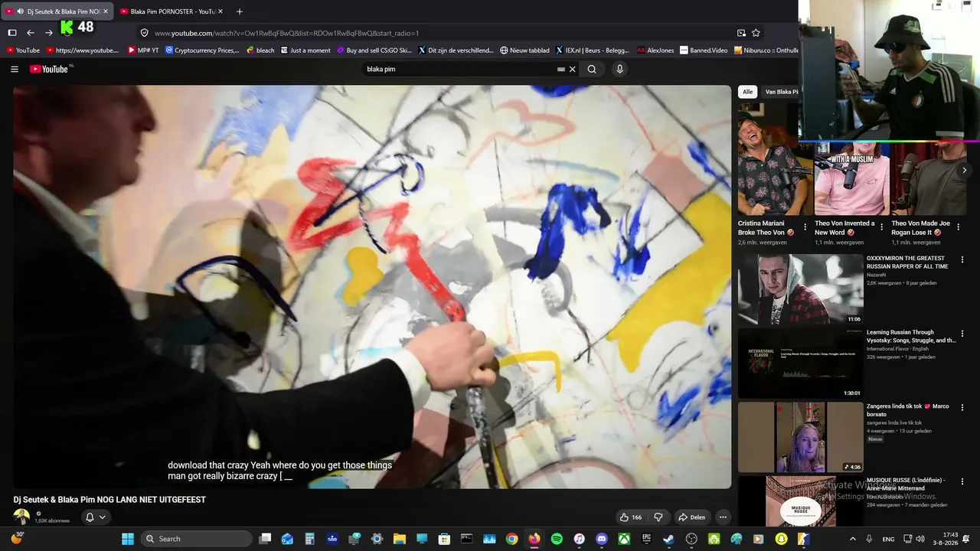Open the Xbox app from the taskbar

(624, 539)
